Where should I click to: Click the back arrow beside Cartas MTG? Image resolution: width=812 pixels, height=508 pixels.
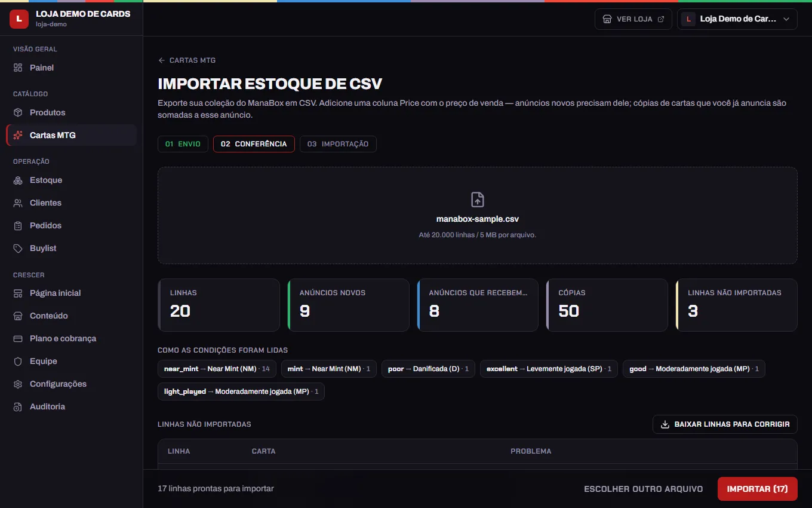[x=161, y=60]
